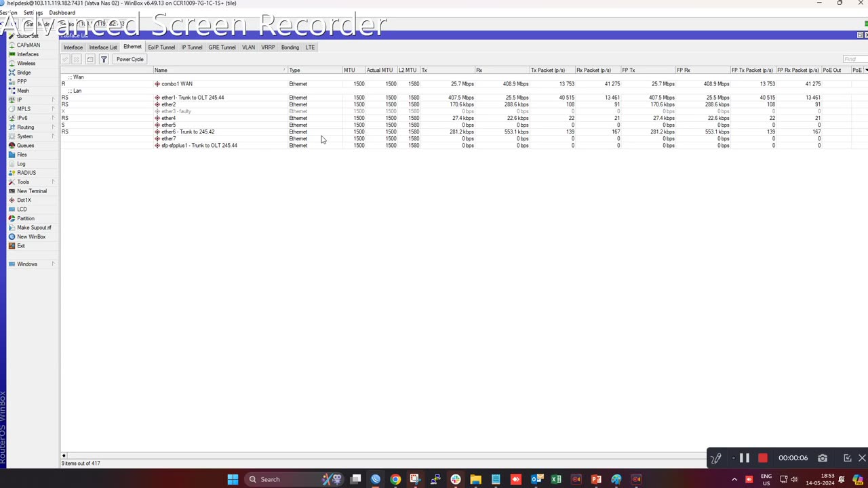This screenshot has height=488, width=868.
Task: Click the filter funnel toolbar icon
Action: pyautogui.click(x=104, y=60)
